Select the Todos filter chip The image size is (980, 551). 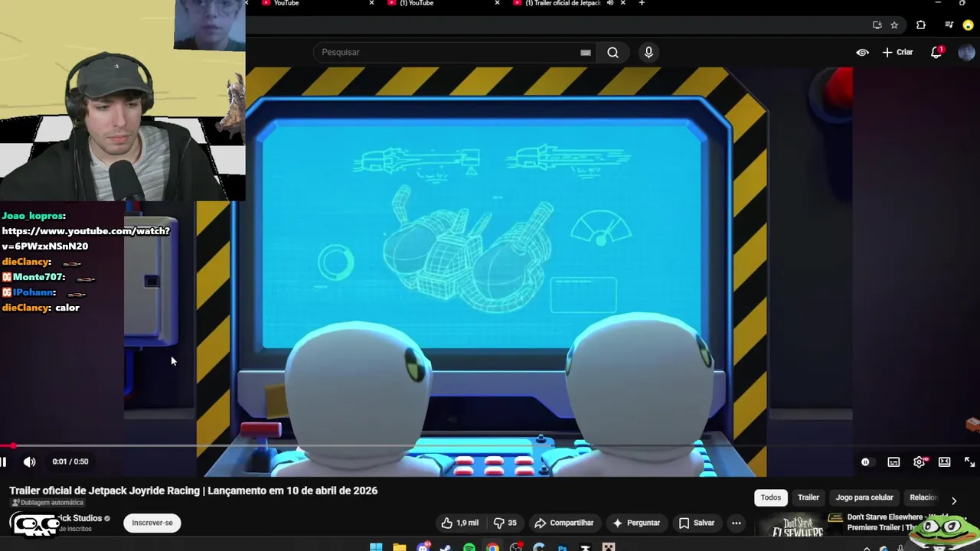[x=771, y=497]
